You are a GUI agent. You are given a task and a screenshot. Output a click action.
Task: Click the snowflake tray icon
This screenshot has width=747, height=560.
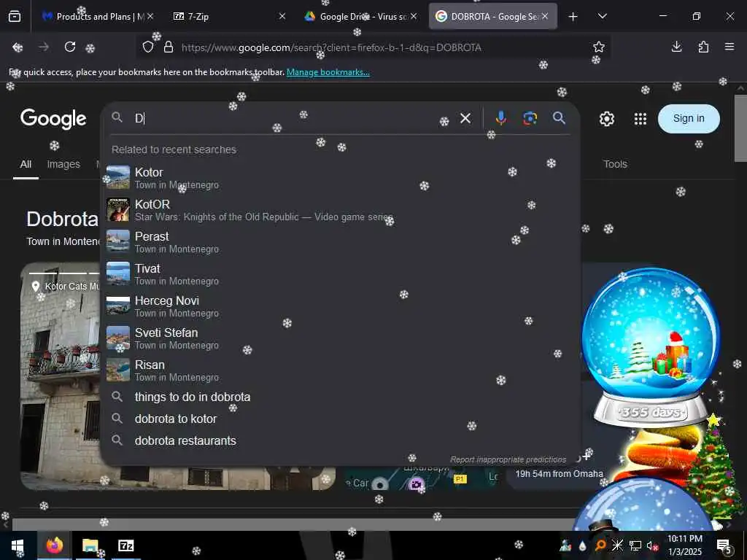617,545
